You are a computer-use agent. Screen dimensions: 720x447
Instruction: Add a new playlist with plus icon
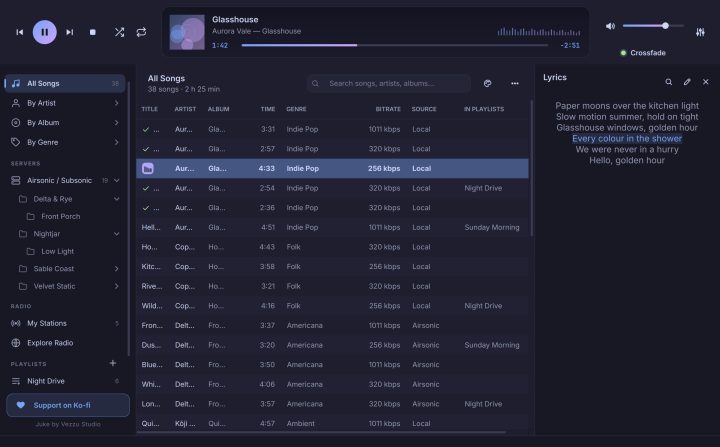[x=112, y=363]
